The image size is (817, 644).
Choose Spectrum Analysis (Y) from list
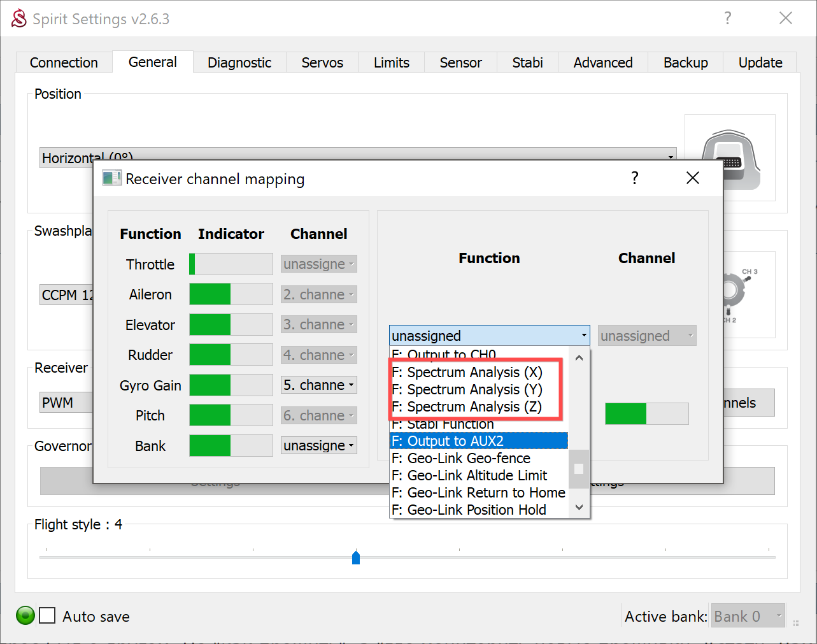click(x=467, y=389)
